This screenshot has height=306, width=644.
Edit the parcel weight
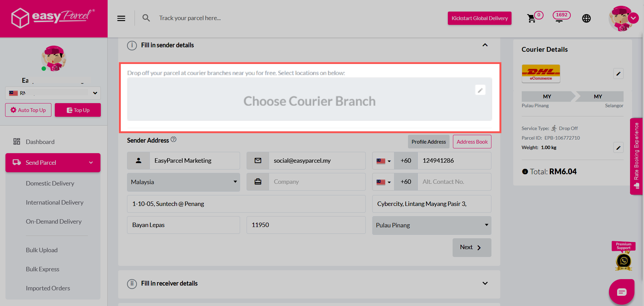pos(618,147)
